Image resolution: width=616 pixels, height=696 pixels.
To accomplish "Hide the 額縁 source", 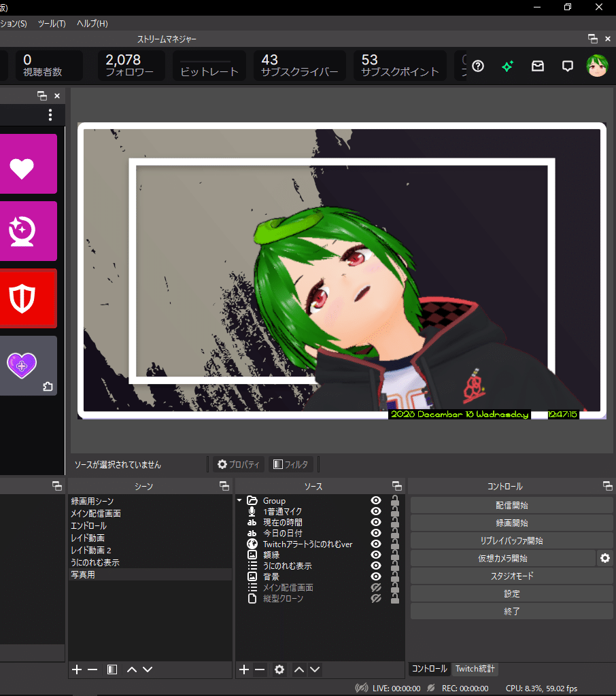I will click(376, 555).
